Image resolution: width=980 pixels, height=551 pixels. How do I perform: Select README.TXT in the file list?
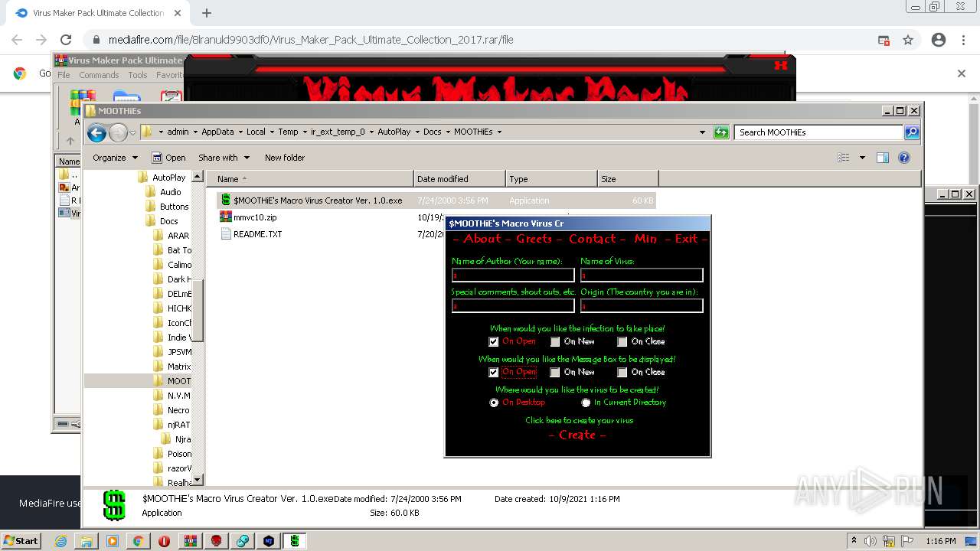[251, 234]
